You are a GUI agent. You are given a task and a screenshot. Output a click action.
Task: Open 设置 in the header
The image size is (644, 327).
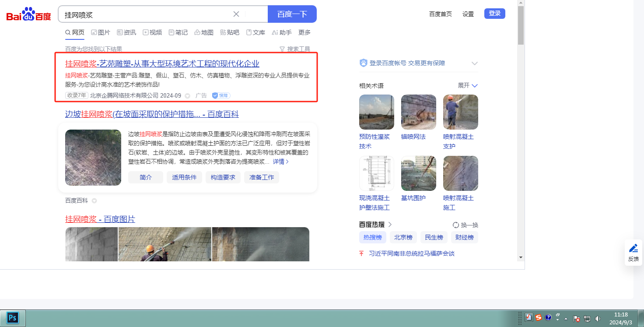[x=468, y=14]
